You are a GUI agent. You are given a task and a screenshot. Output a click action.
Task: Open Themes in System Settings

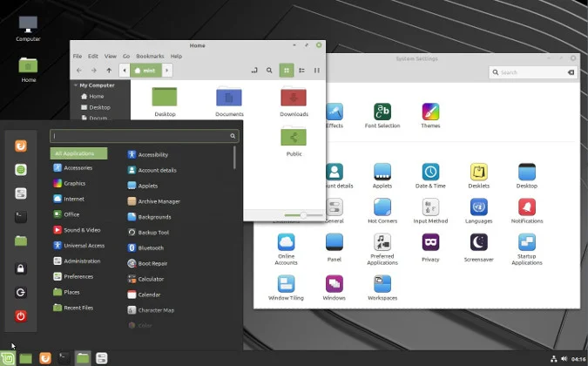430,114
